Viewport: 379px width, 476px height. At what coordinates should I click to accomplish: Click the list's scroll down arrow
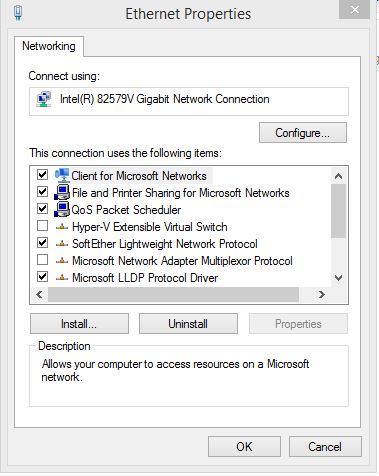coord(339,278)
